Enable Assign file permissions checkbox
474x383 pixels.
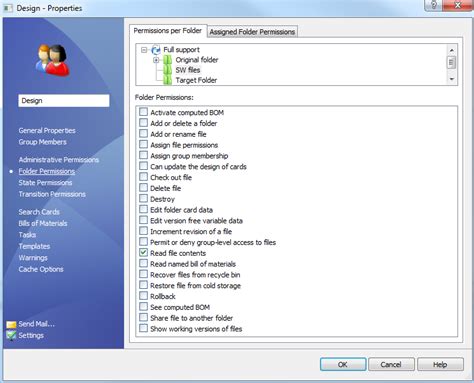pyautogui.click(x=143, y=144)
